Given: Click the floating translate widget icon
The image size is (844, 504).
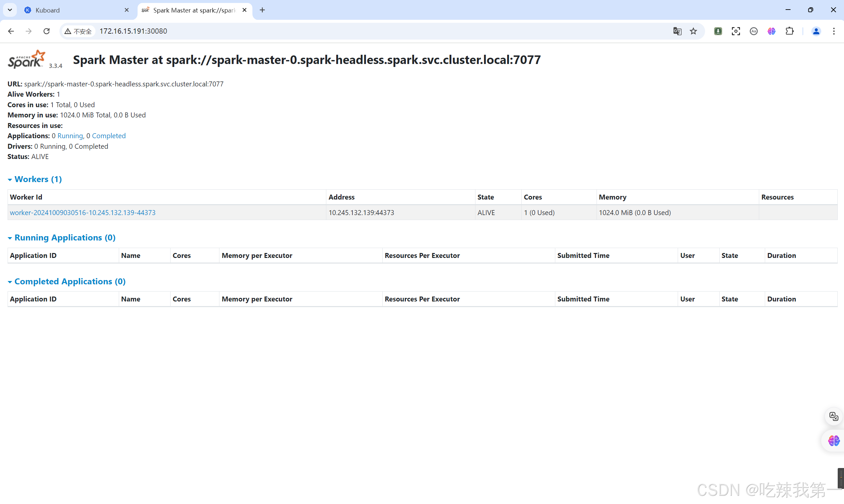Looking at the screenshot, I should pos(833,416).
